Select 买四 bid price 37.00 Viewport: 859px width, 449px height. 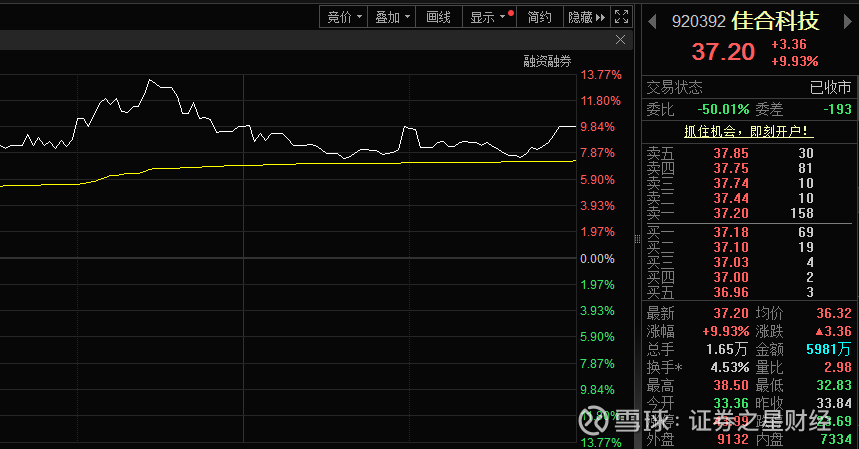pos(731,277)
